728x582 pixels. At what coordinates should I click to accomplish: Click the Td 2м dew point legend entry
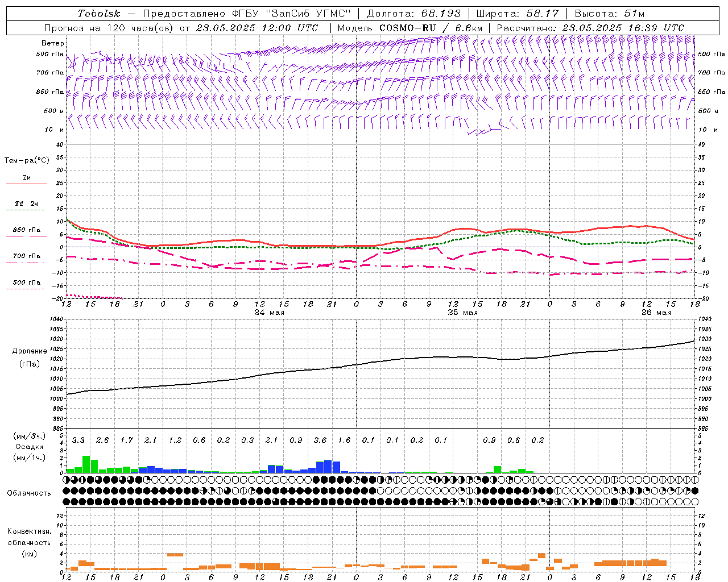point(26,203)
